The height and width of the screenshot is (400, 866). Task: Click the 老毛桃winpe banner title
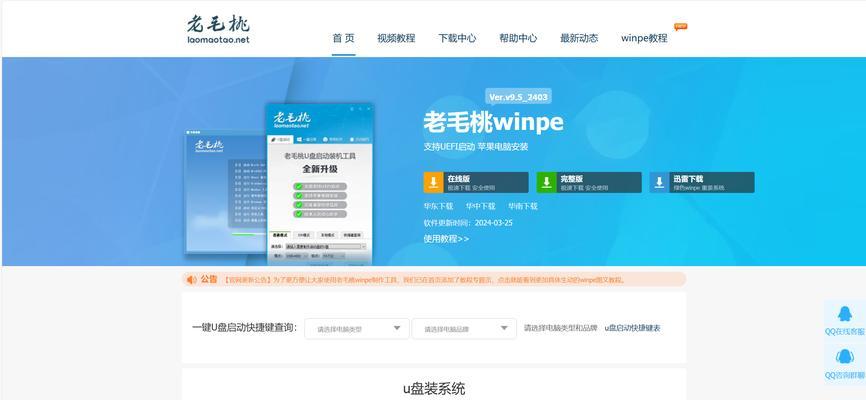coord(494,122)
